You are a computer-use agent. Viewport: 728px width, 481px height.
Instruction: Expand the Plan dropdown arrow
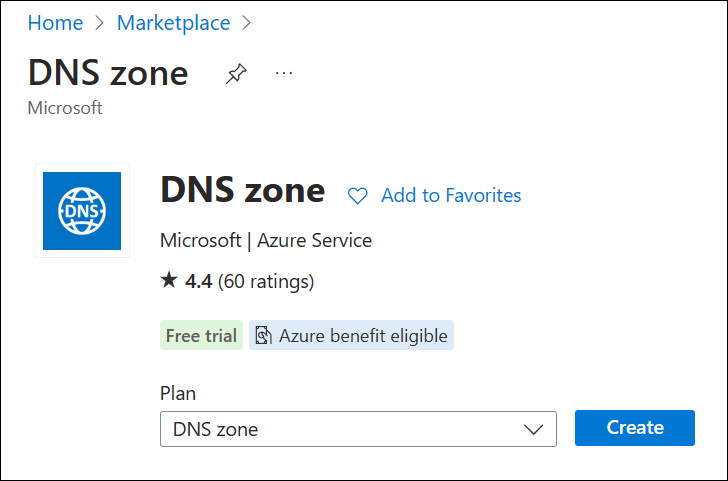click(533, 429)
